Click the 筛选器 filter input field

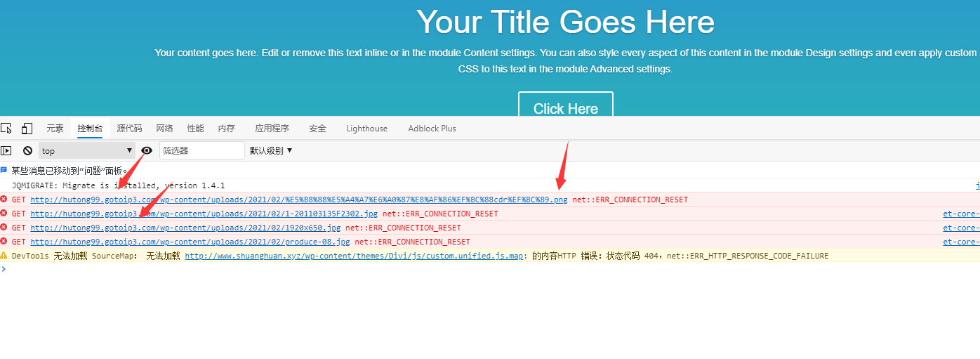pos(201,150)
